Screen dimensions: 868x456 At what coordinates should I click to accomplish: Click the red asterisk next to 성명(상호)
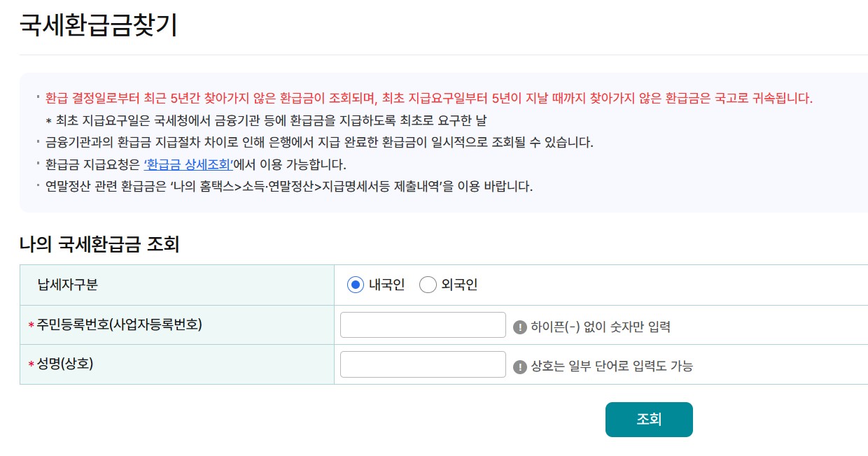pos(31,365)
